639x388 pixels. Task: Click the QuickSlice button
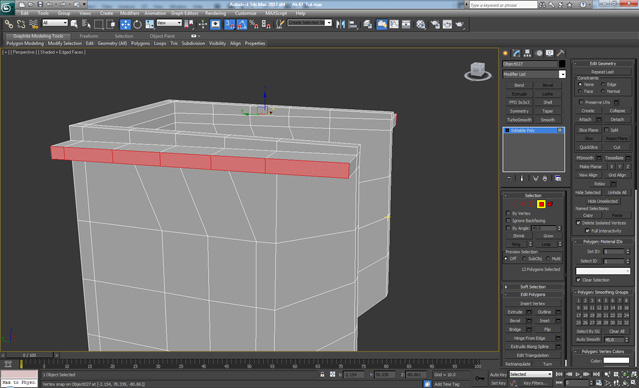click(x=589, y=147)
